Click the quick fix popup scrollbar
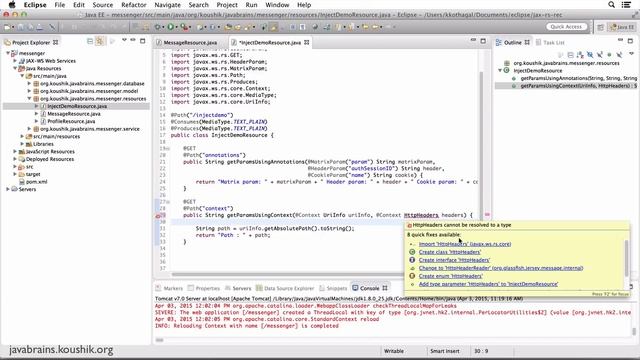Image resolution: width=640 pixels, height=360 pixels. (x=627, y=258)
